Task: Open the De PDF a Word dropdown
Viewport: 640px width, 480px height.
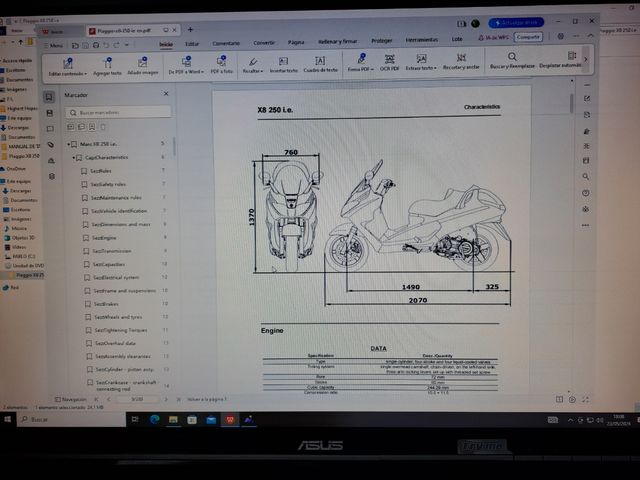Action: tap(185, 65)
